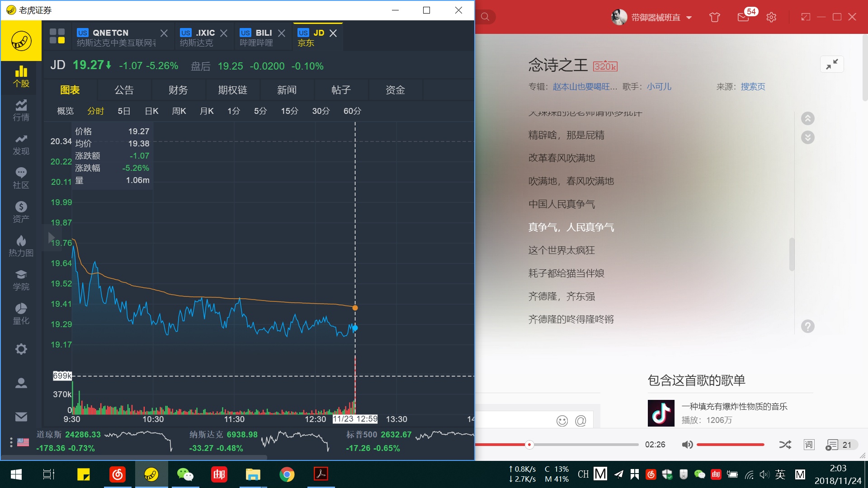868x488 pixels.
Task: Select the 图表 chart tab
Action: click(x=70, y=90)
